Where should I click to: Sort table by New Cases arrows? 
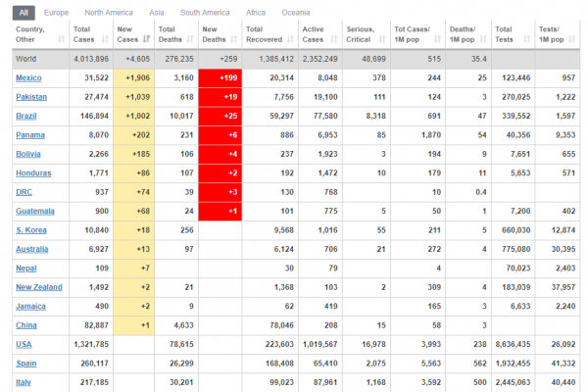click(x=146, y=39)
